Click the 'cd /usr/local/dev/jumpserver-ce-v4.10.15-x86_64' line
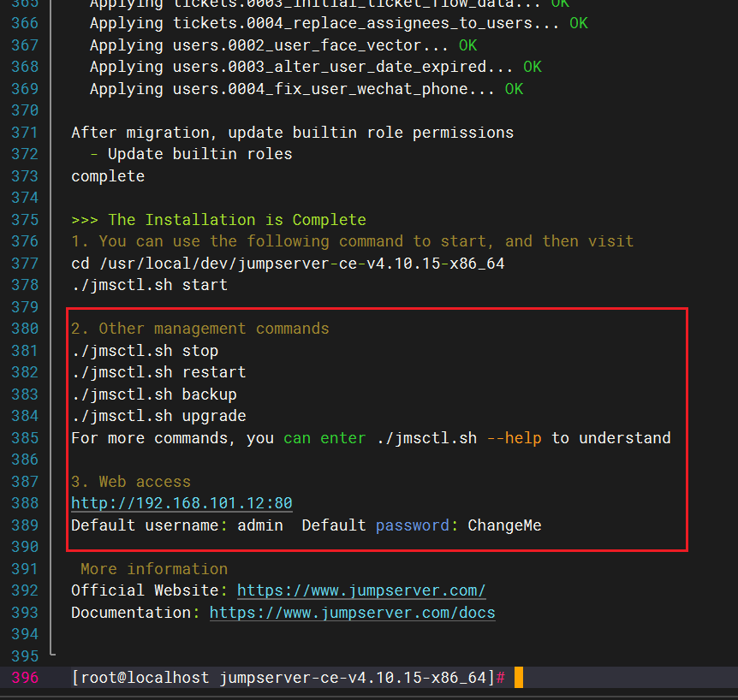 tap(288, 264)
